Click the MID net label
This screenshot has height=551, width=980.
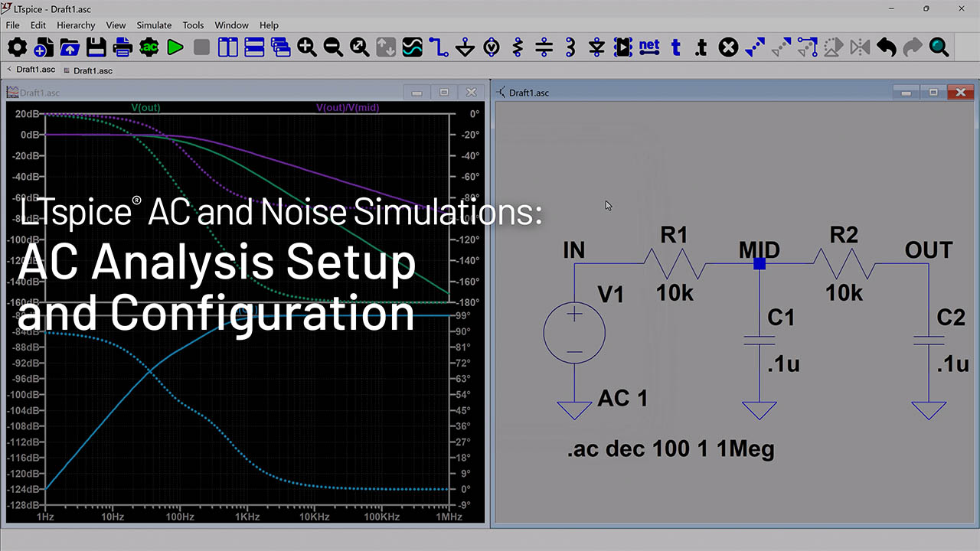(x=759, y=250)
